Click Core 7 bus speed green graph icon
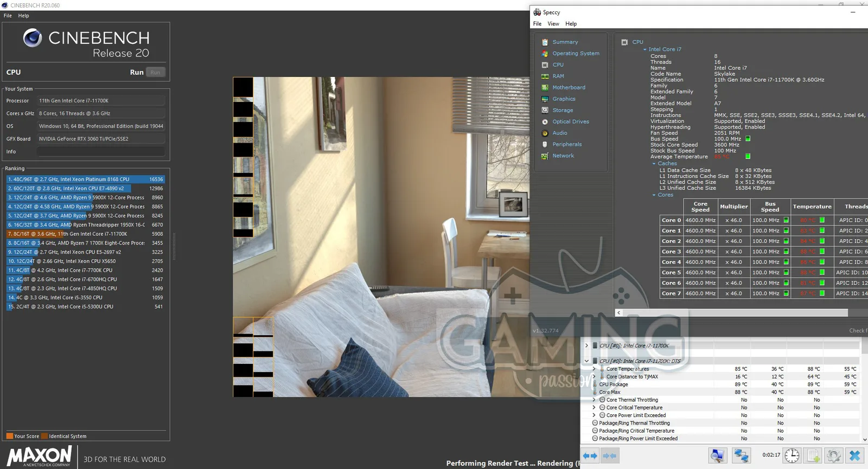868x469 pixels. point(786,293)
